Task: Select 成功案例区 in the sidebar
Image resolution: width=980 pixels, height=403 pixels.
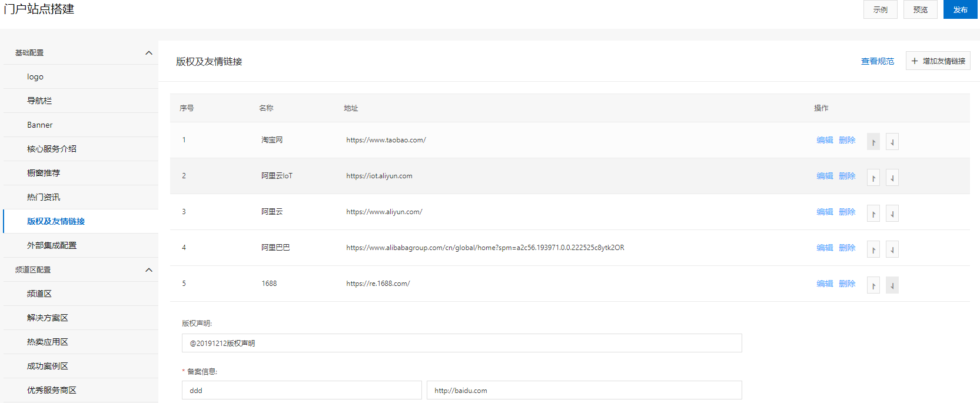Action: coord(81,366)
